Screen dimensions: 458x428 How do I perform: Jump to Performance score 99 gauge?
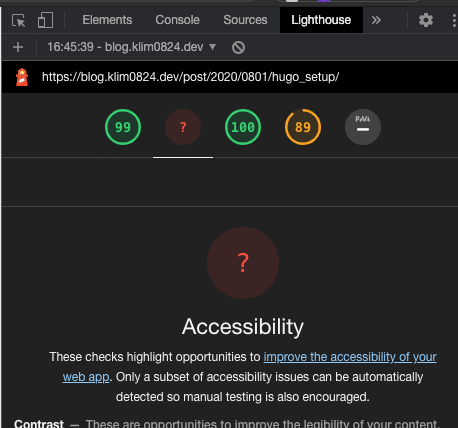coord(123,127)
